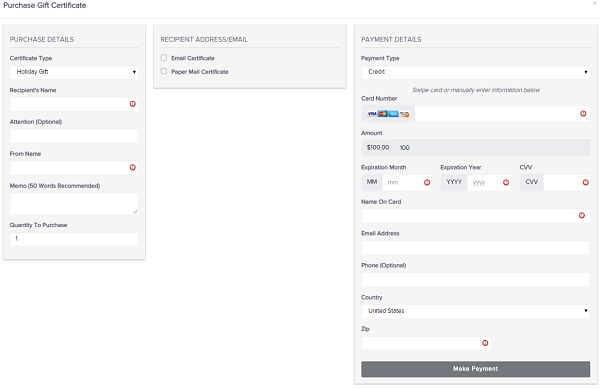Click the Quantity To Purchase field
The width and height of the screenshot is (600, 389).
tap(74, 239)
